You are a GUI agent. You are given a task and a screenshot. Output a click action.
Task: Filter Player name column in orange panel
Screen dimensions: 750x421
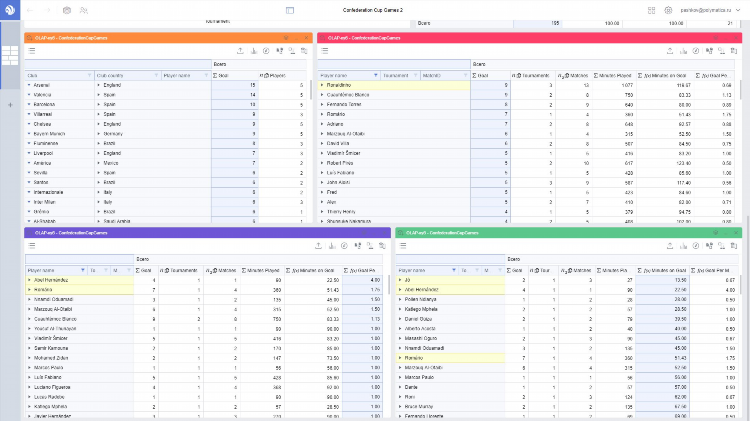pos(207,76)
